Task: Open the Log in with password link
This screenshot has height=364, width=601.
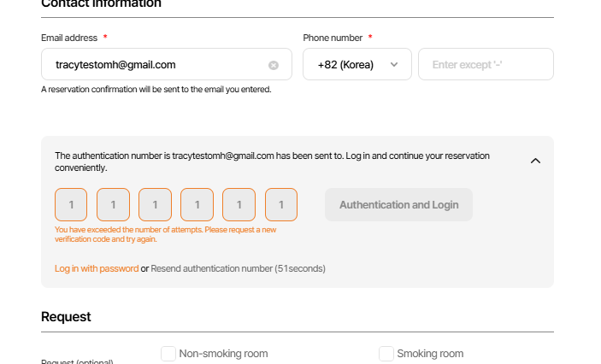Action: pyautogui.click(x=97, y=268)
